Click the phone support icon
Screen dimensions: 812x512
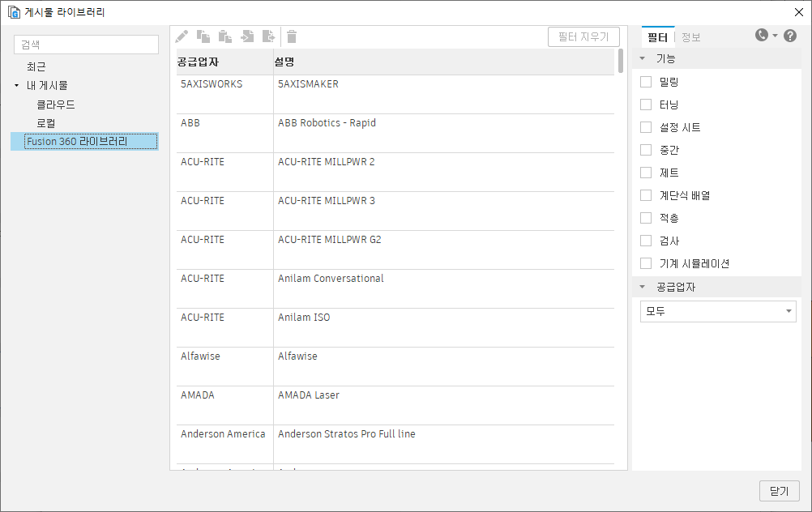pos(761,35)
